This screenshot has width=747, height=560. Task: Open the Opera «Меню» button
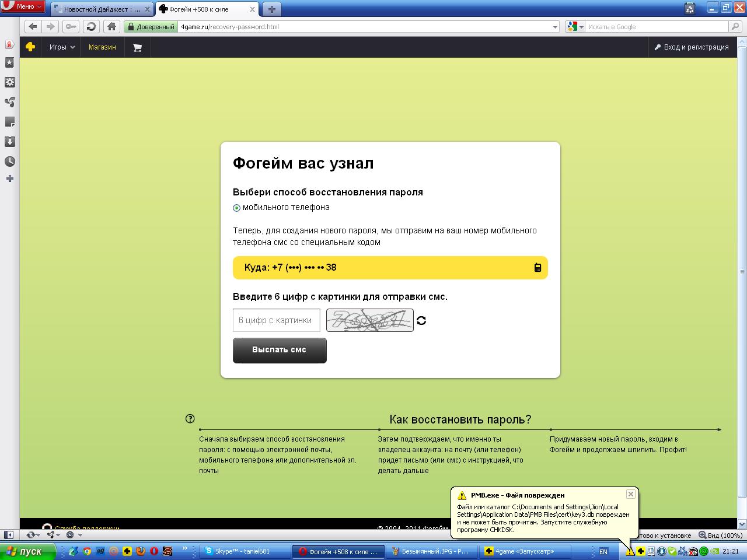[x=23, y=6]
